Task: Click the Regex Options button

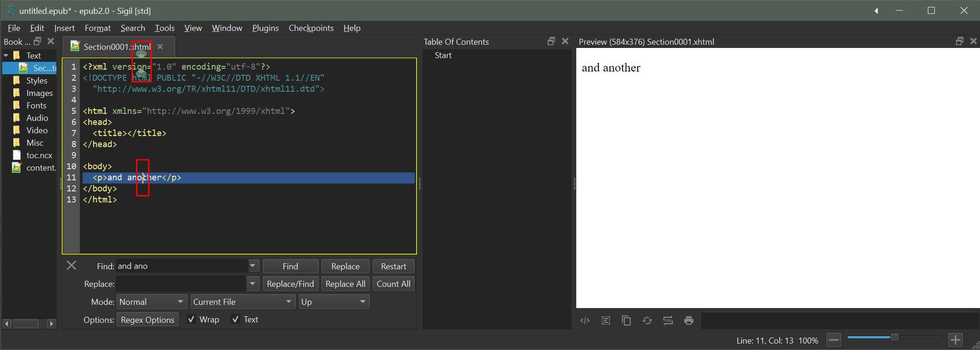Action: tap(147, 320)
